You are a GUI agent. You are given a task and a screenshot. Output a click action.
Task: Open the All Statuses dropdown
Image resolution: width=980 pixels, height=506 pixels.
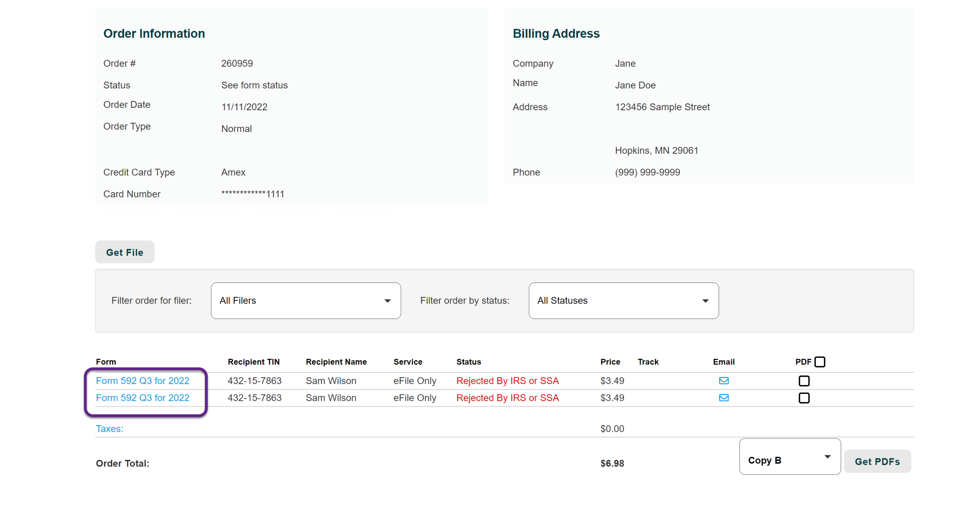pyautogui.click(x=623, y=300)
